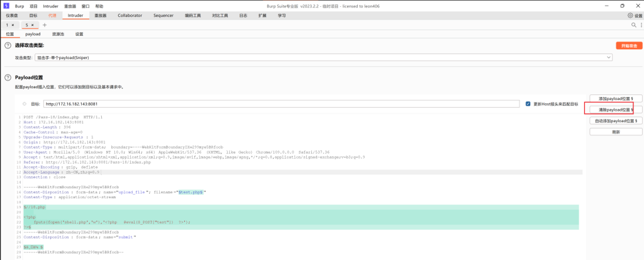Open the 设置 sub-tab under Intruder
644x260 pixels.
tap(79, 34)
